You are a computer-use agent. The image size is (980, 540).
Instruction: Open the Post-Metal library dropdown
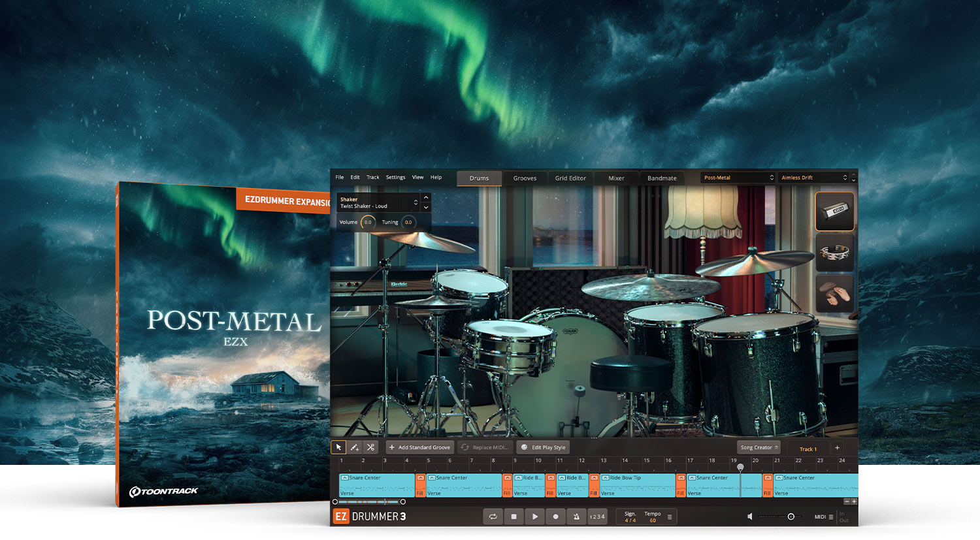click(738, 178)
